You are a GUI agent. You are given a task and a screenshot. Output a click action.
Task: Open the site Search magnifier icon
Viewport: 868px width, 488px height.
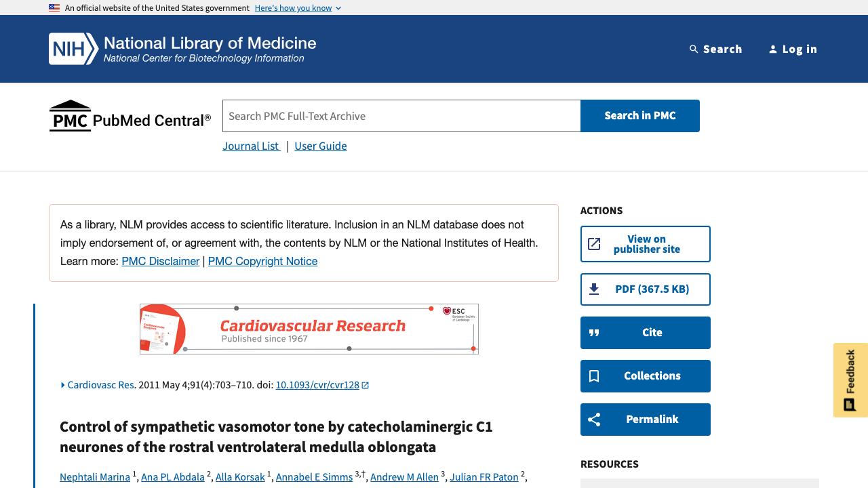pyautogui.click(x=694, y=49)
